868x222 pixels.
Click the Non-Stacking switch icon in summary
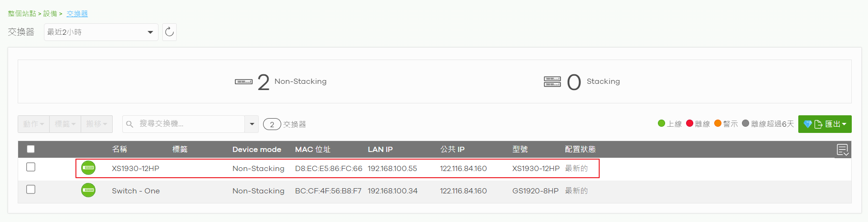[x=243, y=82]
